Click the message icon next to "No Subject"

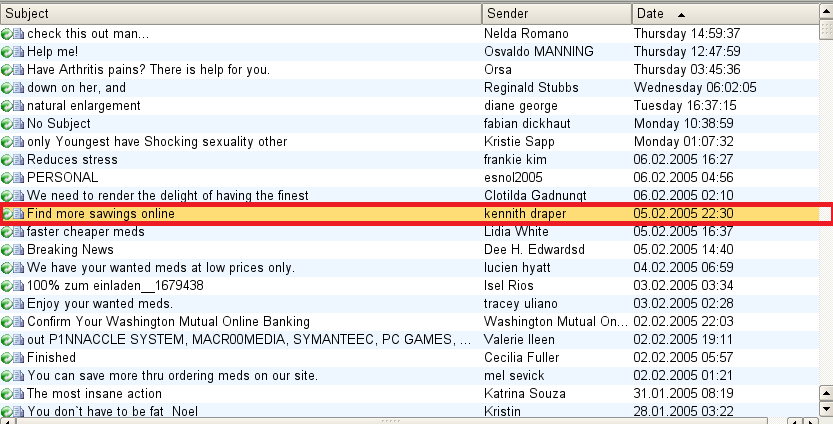coord(19,124)
